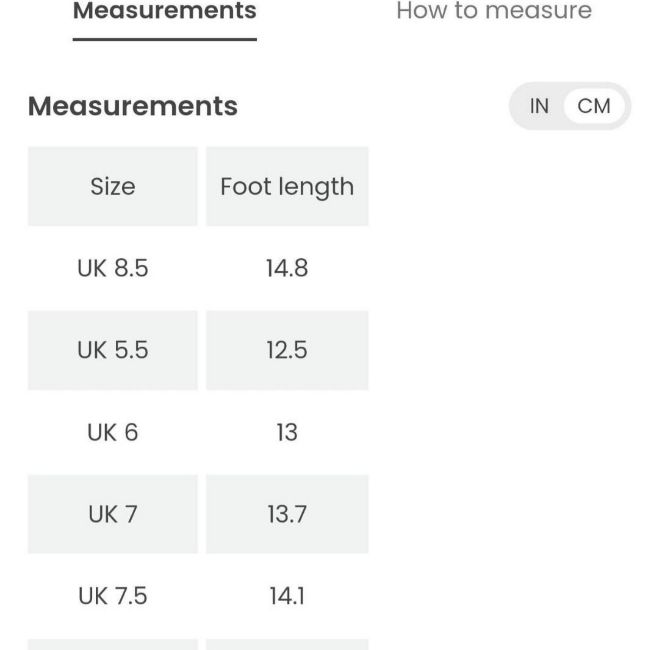This screenshot has height=650, width=659.
Task: Select the UK 5.5 size cell
Action: (113, 350)
